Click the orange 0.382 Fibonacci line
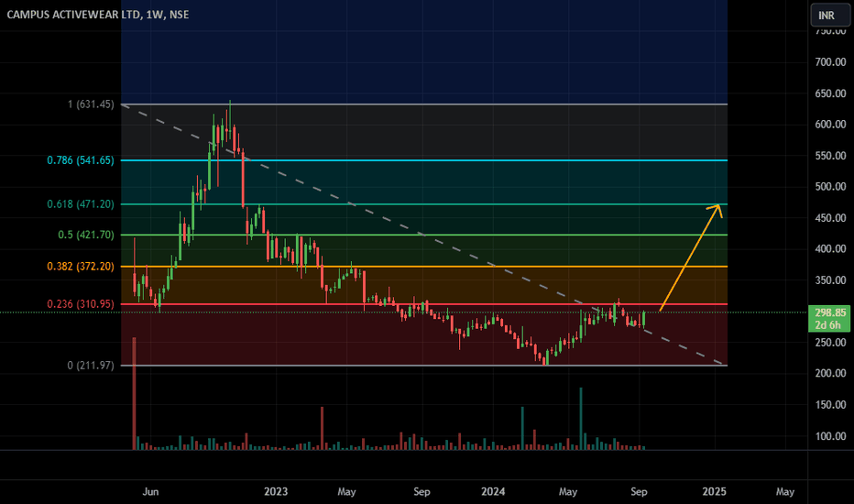Viewport: 854px width, 504px height. pyautogui.click(x=424, y=267)
